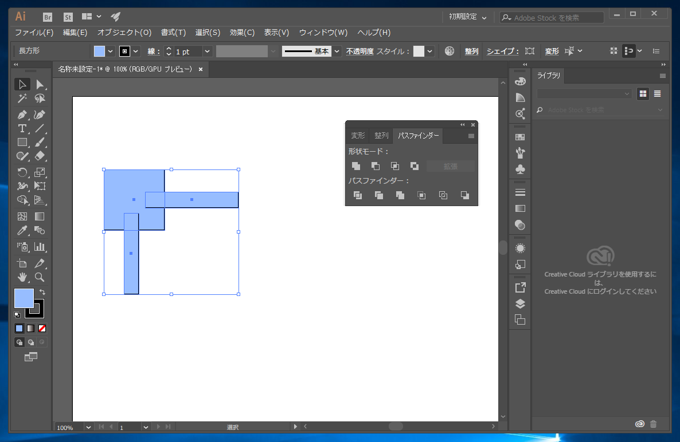Swap fill and stroke colors

[x=42, y=292]
